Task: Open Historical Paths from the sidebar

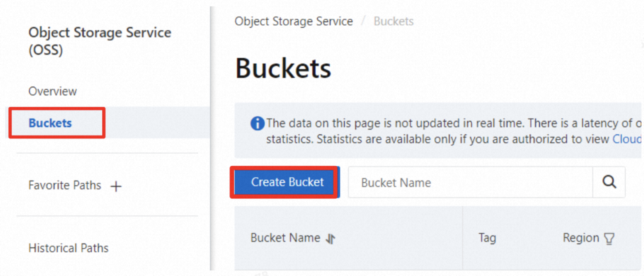Action: tap(68, 248)
